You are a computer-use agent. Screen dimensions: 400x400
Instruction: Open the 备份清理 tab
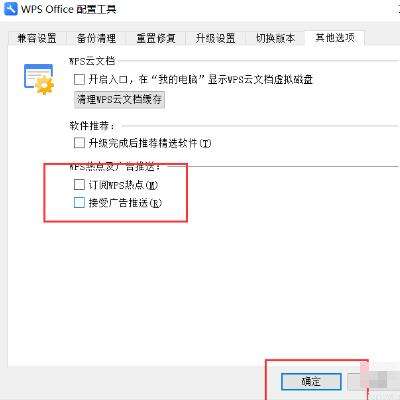[x=96, y=38]
